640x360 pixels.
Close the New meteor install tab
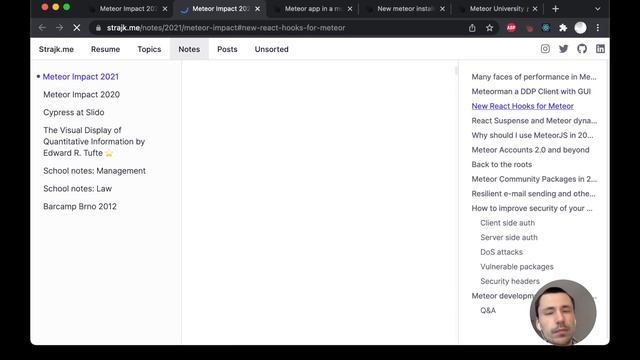point(442,9)
